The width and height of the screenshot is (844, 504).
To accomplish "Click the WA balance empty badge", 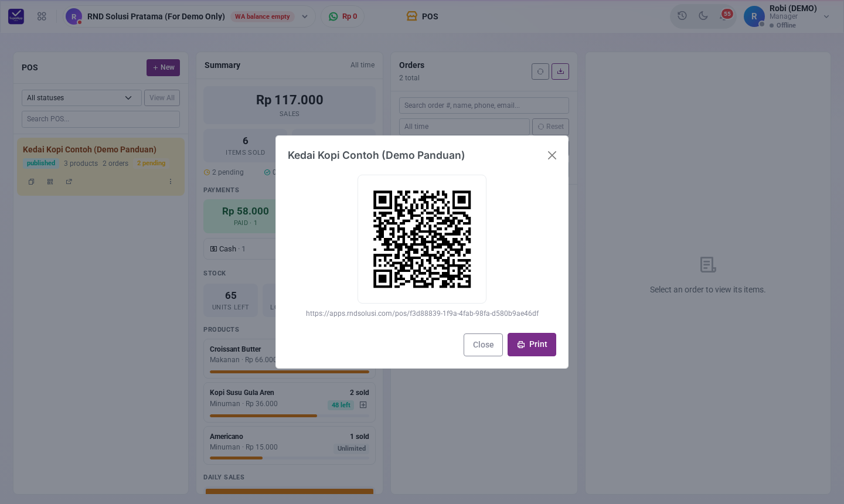I will click(x=263, y=16).
